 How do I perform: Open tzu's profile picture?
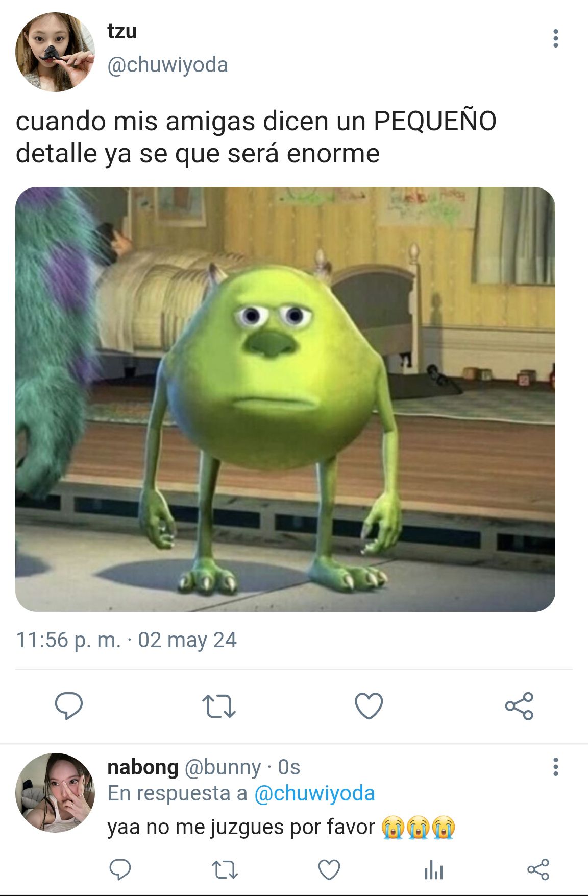pos(55,52)
